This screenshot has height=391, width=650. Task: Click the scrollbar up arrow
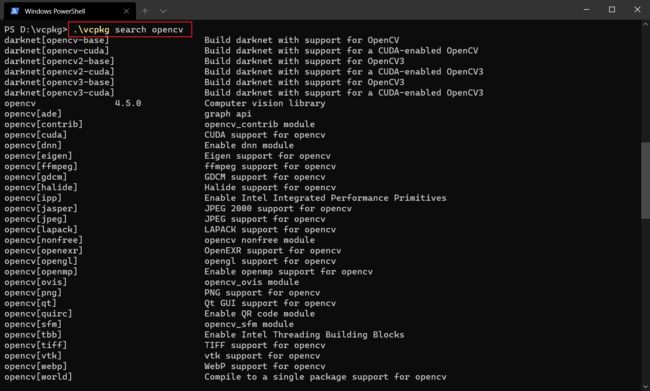coord(645,24)
